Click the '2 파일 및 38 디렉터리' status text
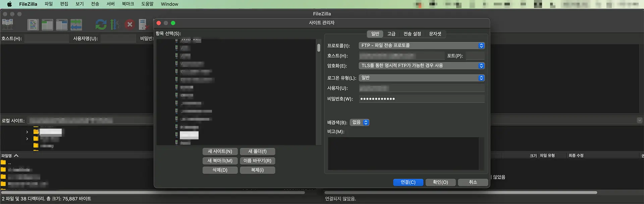The image size is (644, 204). click(46, 199)
